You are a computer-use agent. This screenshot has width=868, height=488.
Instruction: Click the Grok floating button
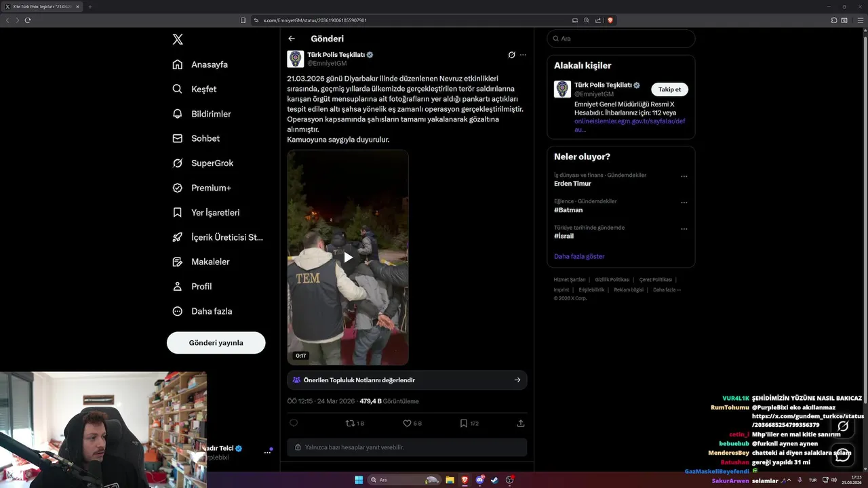843,426
